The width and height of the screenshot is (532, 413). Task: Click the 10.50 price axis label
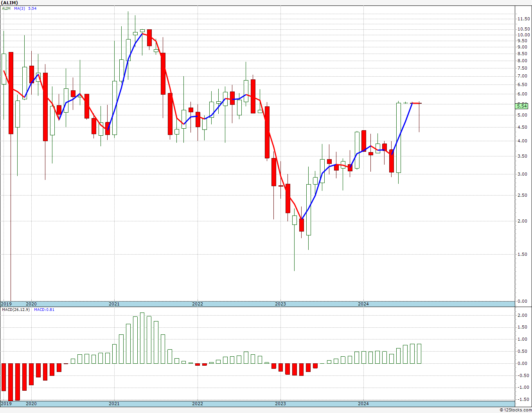pos(523,29)
